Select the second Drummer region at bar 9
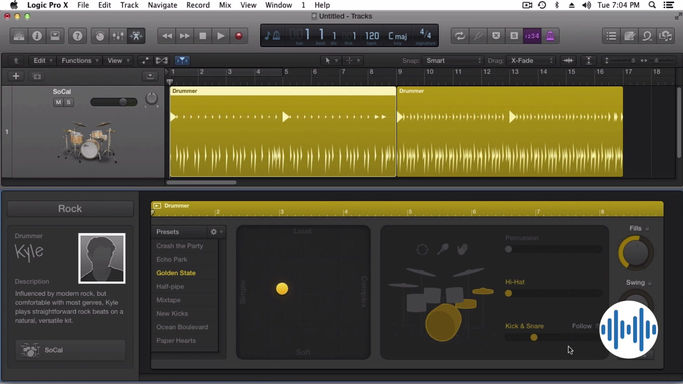This screenshot has width=683, height=384. (510, 131)
